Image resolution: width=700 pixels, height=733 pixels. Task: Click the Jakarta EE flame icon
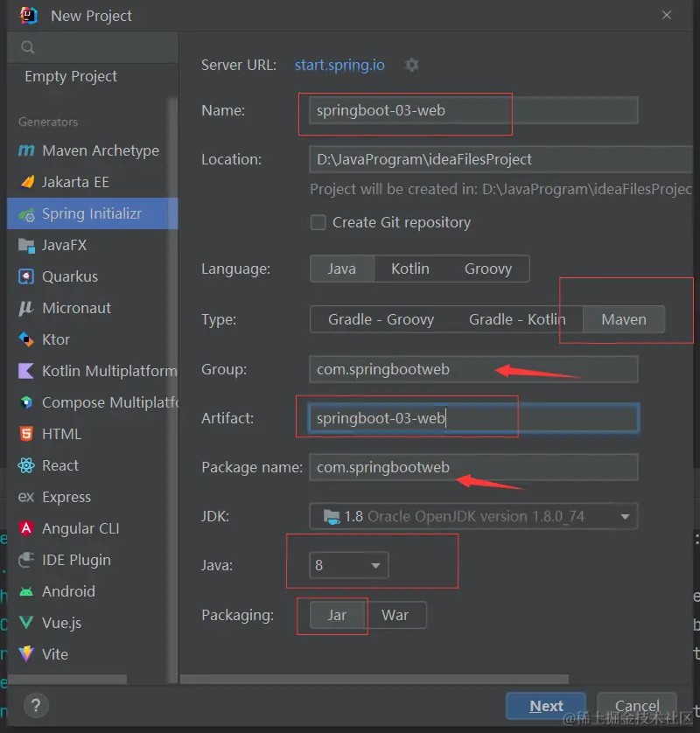click(x=27, y=182)
